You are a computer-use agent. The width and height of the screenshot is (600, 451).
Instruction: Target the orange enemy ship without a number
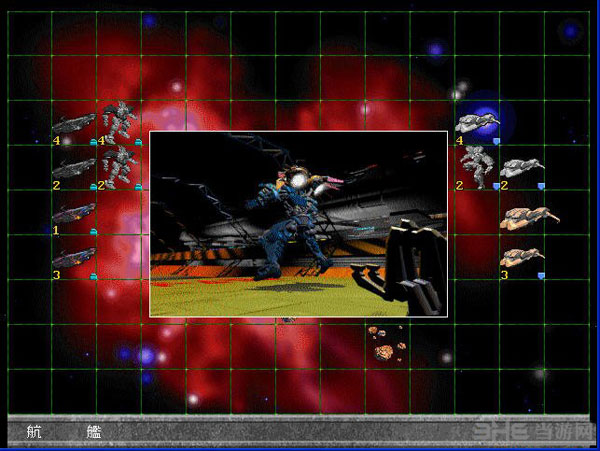click(x=529, y=218)
